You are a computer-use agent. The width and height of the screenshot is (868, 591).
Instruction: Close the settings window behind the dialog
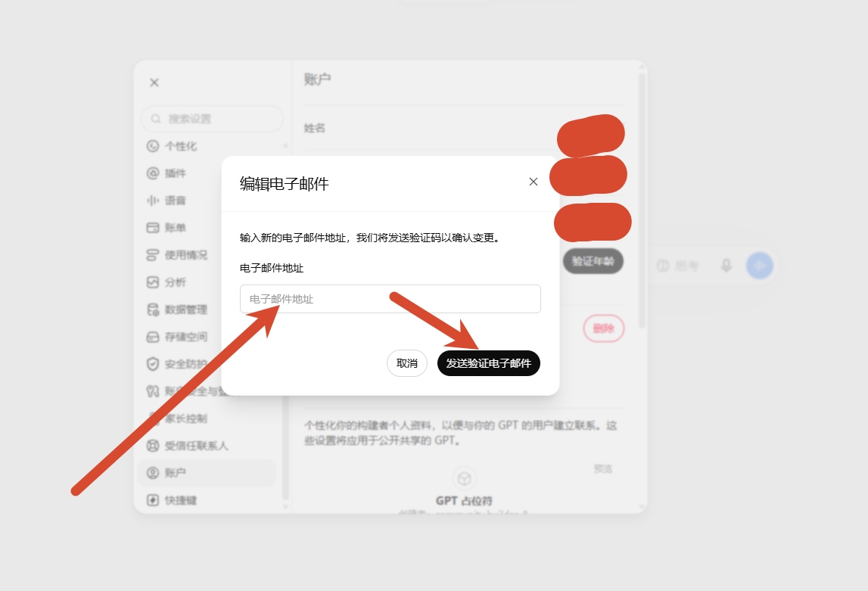pos(154,82)
